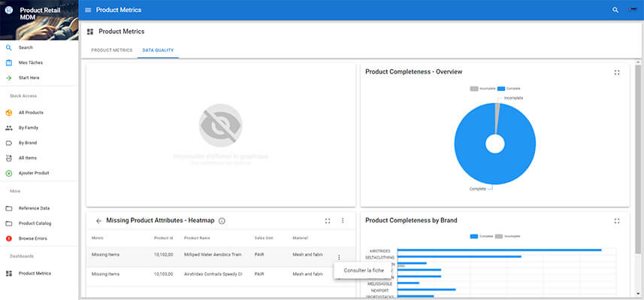The width and height of the screenshot is (644, 300).
Task: Click the Metric column header
Action: point(98,238)
